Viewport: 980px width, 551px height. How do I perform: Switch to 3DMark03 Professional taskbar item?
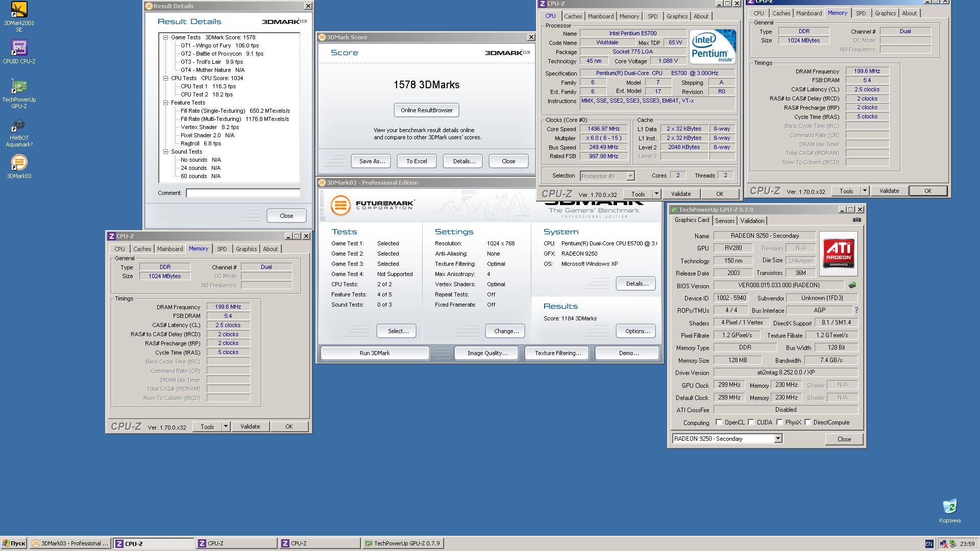(x=70, y=543)
